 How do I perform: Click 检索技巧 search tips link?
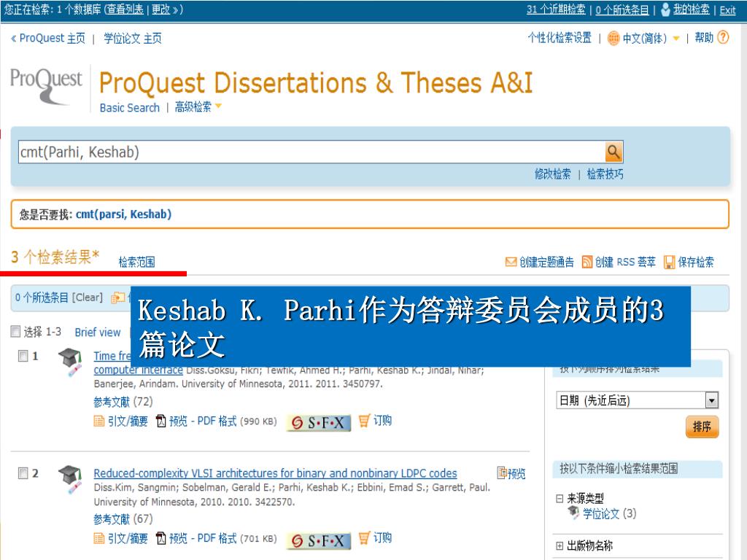click(605, 174)
